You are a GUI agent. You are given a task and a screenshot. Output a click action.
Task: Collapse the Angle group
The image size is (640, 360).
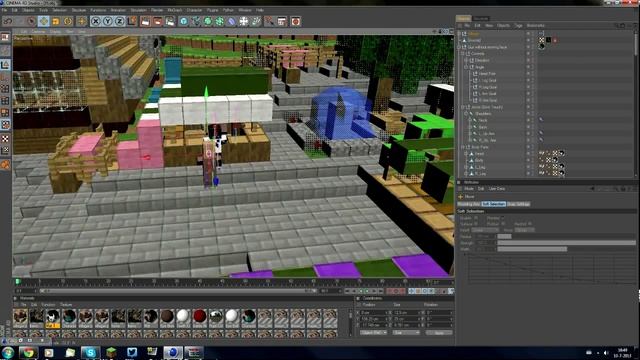[466, 67]
